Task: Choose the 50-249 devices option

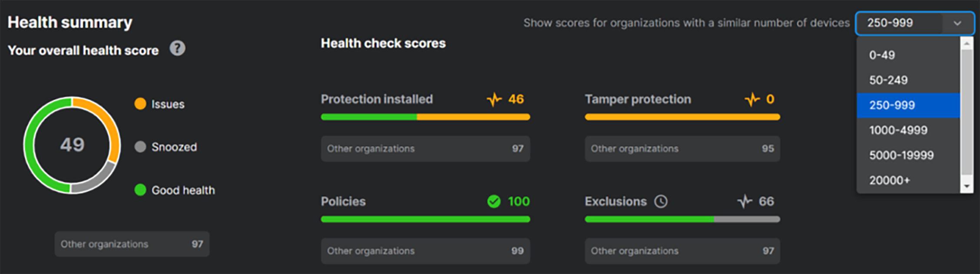Action: 888,80
